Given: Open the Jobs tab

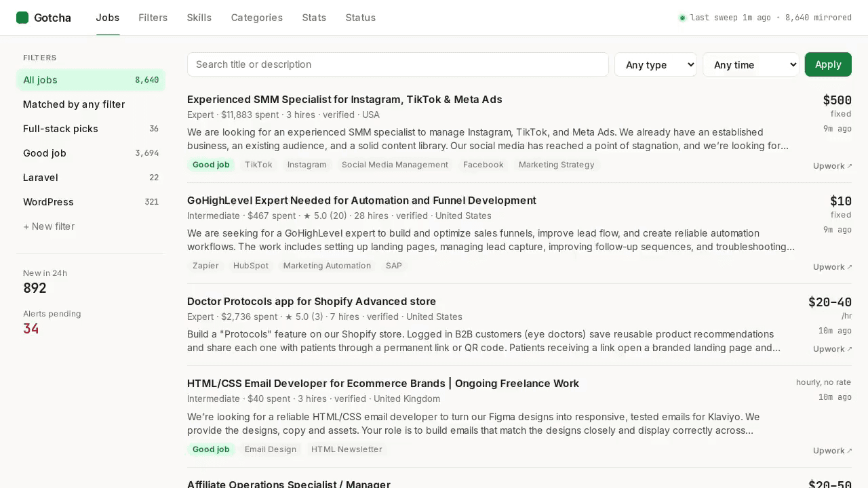Looking at the screenshot, I should coord(108,18).
